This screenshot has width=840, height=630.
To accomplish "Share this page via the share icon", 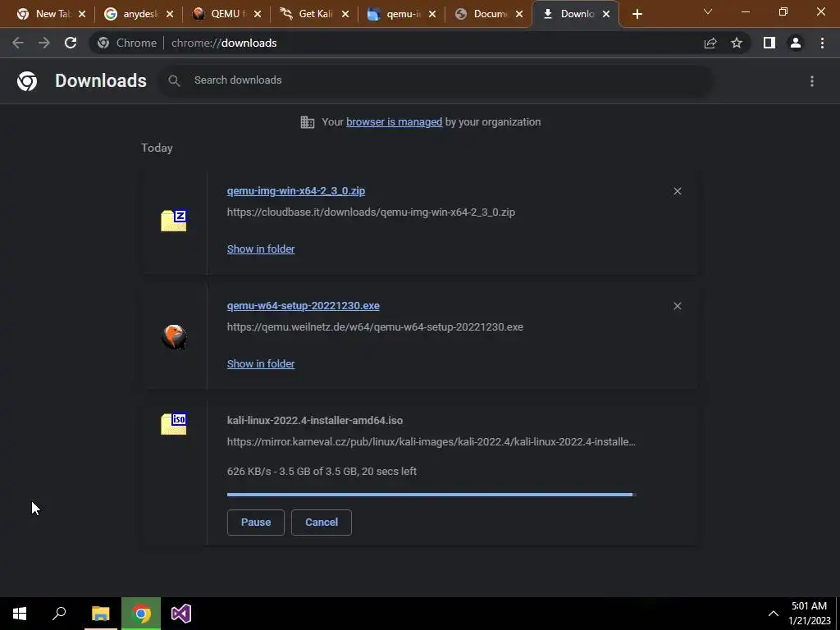I will [x=710, y=43].
